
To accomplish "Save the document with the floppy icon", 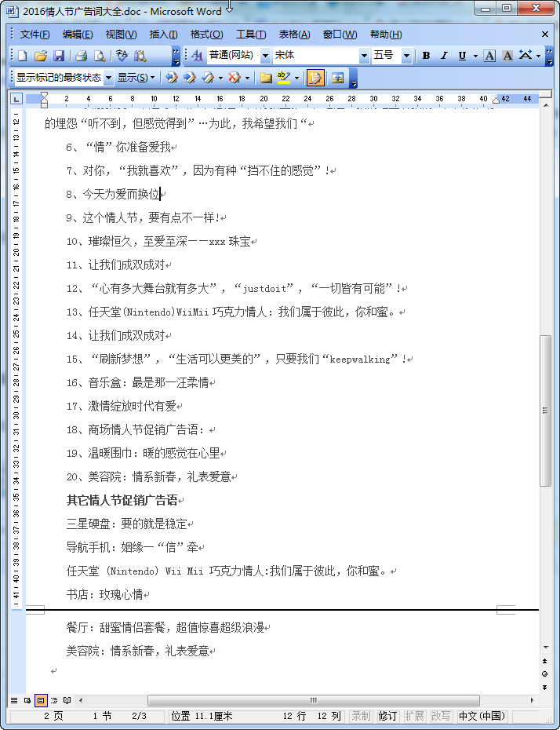I will [x=59, y=56].
